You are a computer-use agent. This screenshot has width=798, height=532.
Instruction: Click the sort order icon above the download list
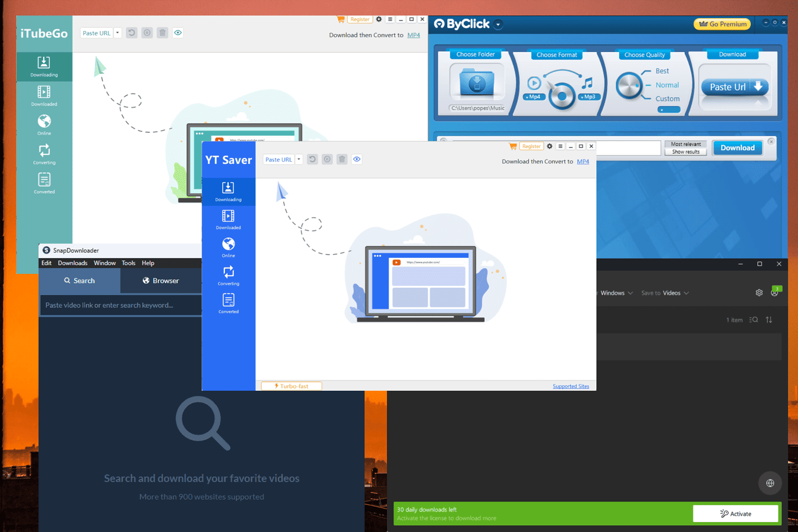click(x=769, y=320)
